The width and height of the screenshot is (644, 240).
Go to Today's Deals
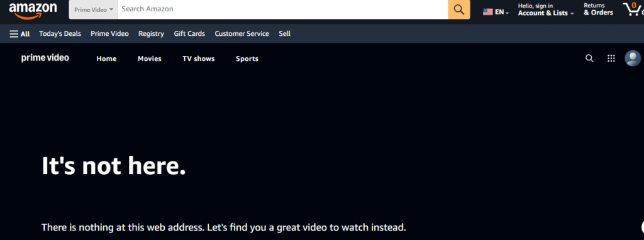point(60,34)
